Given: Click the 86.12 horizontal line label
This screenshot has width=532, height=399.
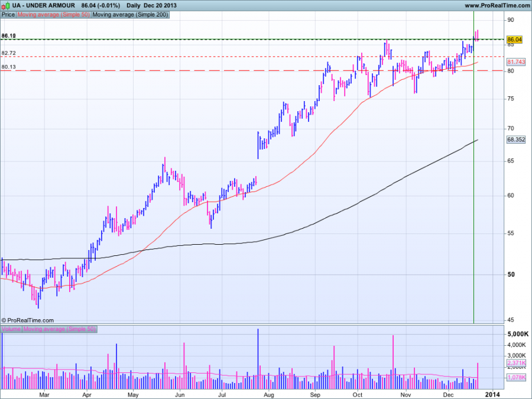Looking at the screenshot, I should click(x=8, y=35).
